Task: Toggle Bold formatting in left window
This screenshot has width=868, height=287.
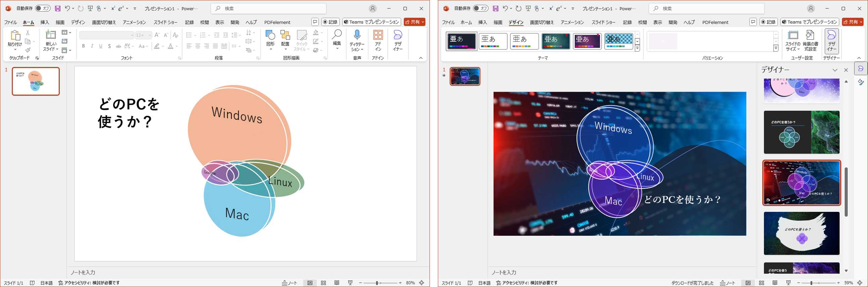Action: (83, 46)
